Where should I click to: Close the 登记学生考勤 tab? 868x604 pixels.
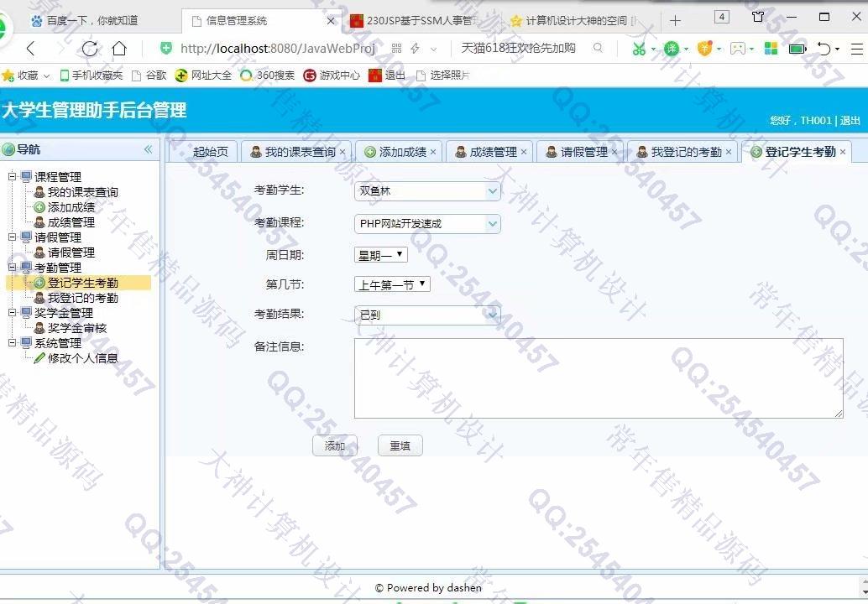(x=843, y=152)
